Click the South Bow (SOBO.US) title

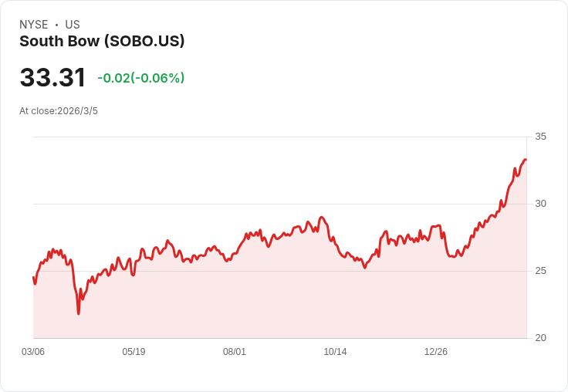(102, 42)
